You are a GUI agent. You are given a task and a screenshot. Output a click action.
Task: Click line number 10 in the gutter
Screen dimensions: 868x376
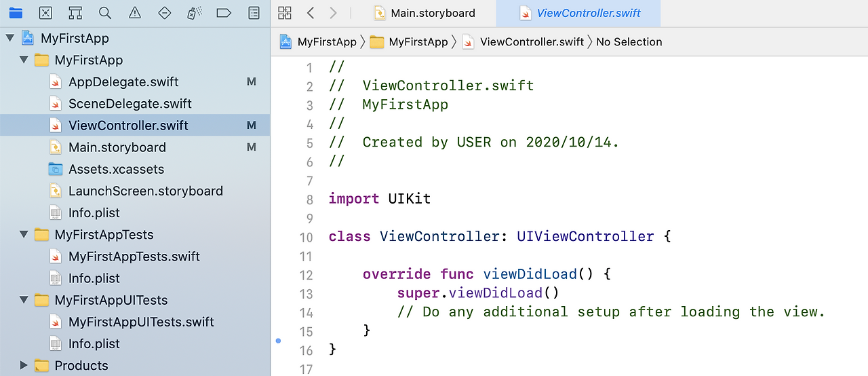pos(306,238)
